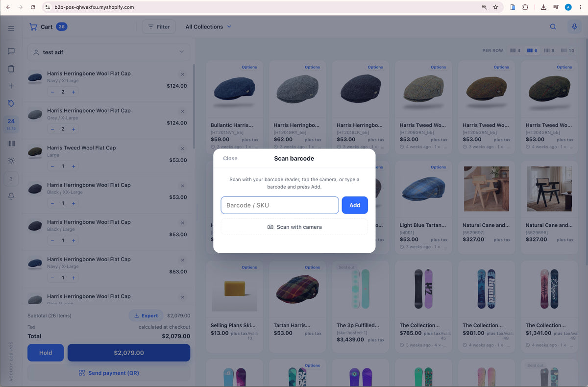Increase quantity of Navy X-Large $124.00 cap
The image size is (588, 387).
pos(73,92)
